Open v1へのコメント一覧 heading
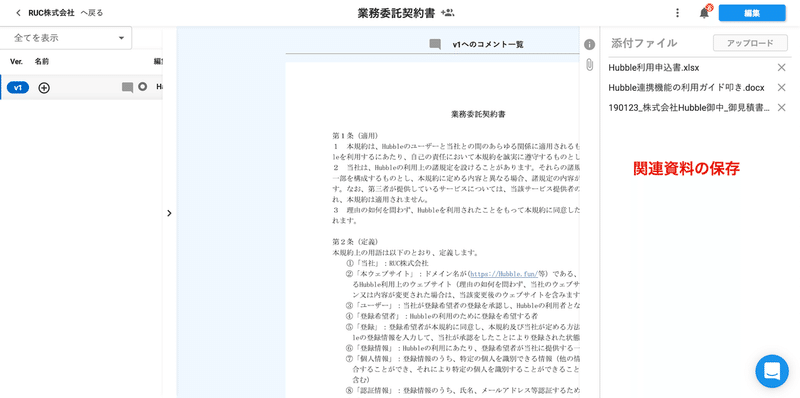The height and width of the screenshot is (398, 800). [x=488, y=44]
